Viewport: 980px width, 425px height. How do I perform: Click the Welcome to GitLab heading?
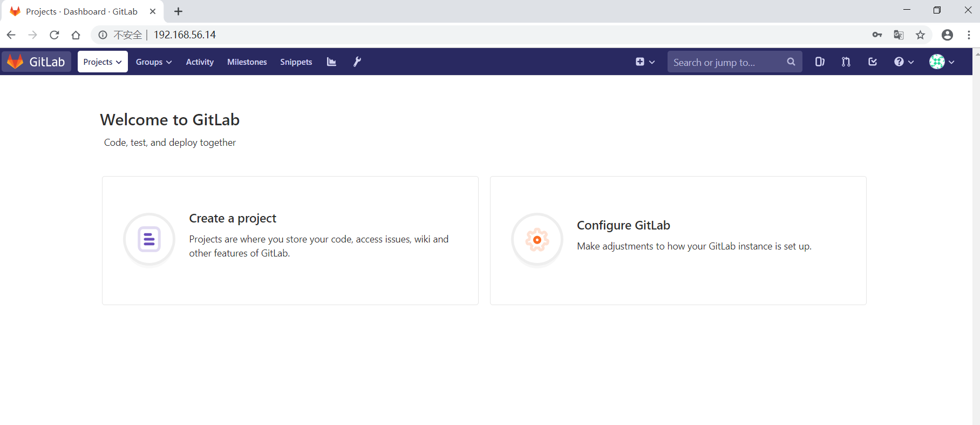pyautogui.click(x=170, y=119)
